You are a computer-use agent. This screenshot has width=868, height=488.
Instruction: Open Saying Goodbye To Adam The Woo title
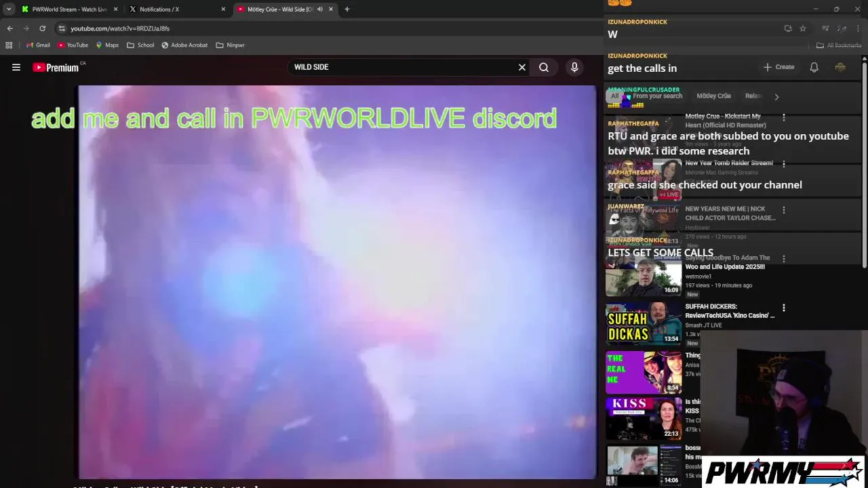[x=727, y=262]
